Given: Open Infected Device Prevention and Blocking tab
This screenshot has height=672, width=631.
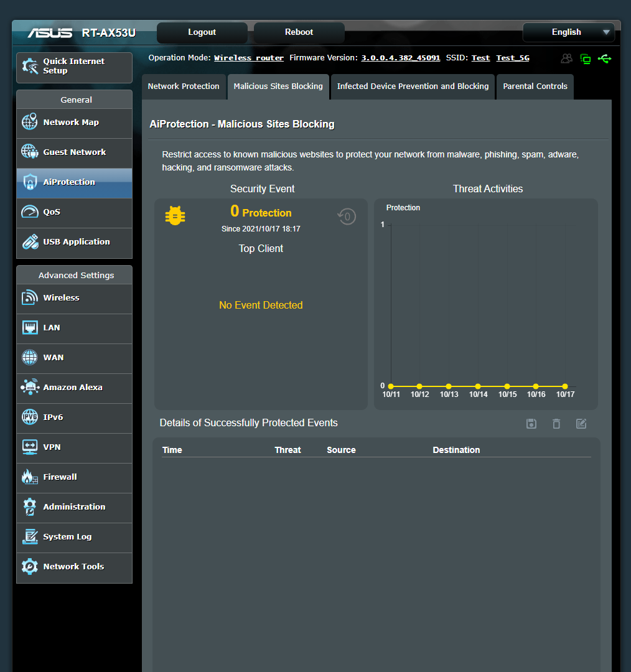Looking at the screenshot, I should 413,86.
